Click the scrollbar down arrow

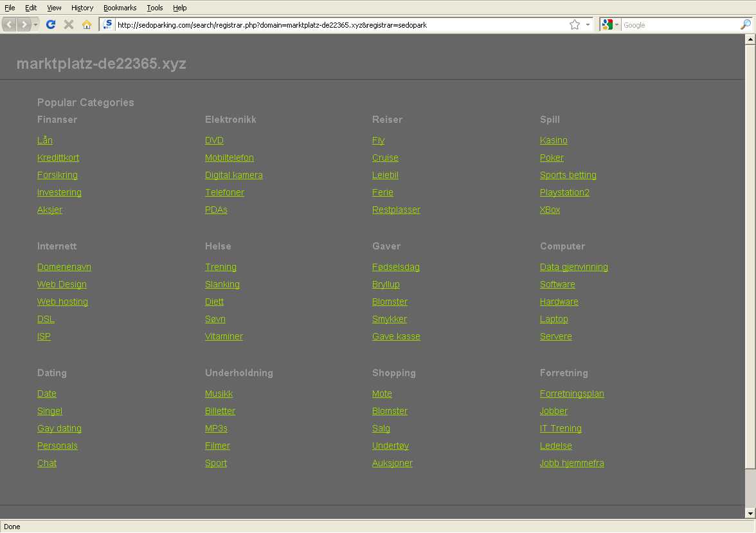pyautogui.click(x=750, y=513)
